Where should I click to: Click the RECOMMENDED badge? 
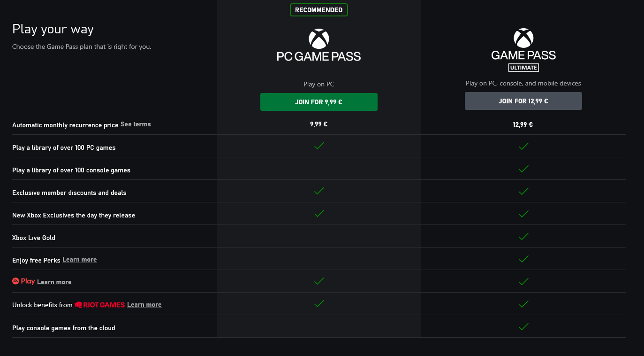pos(319,10)
